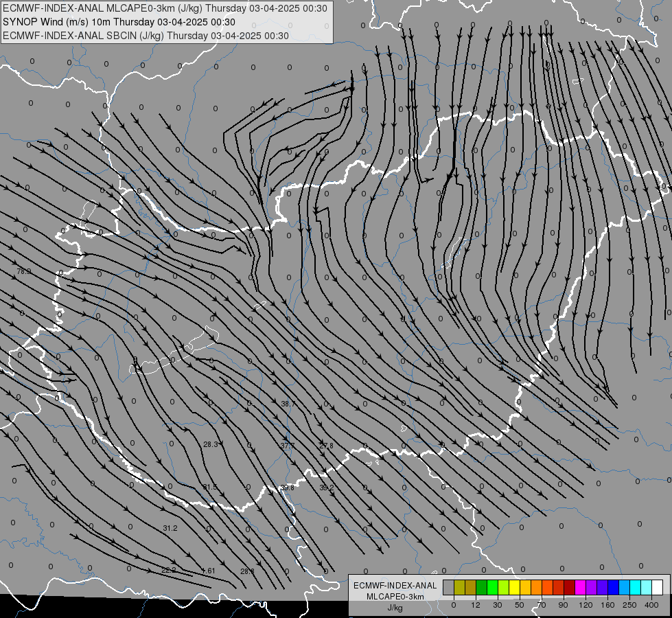Select the olive-yellow swatch above the 0 label

(x=459, y=587)
